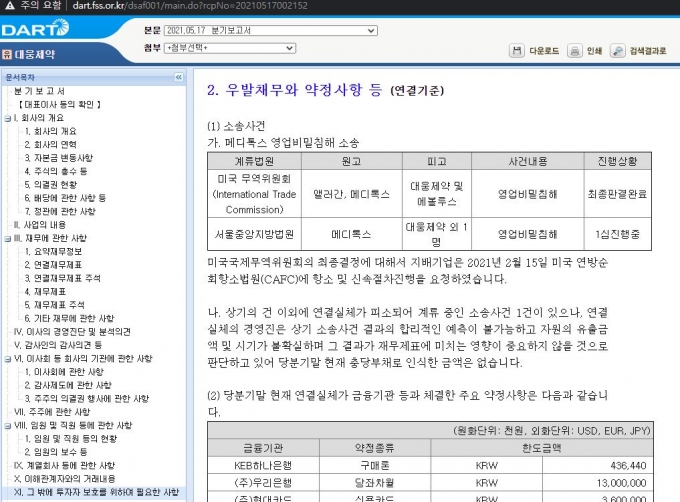The image size is (680, 502).
Task: Click the (주)우리은행 table cell
Action: [x=263, y=482]
